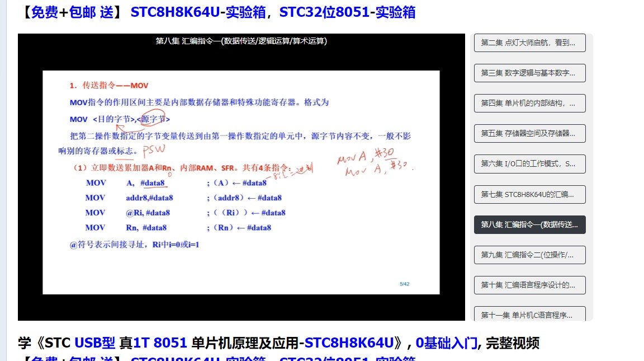Viewport: 644px width, 361px height.
Task: Open episode 第五集 存储器空间及存储器
Action: coord(529,134)
